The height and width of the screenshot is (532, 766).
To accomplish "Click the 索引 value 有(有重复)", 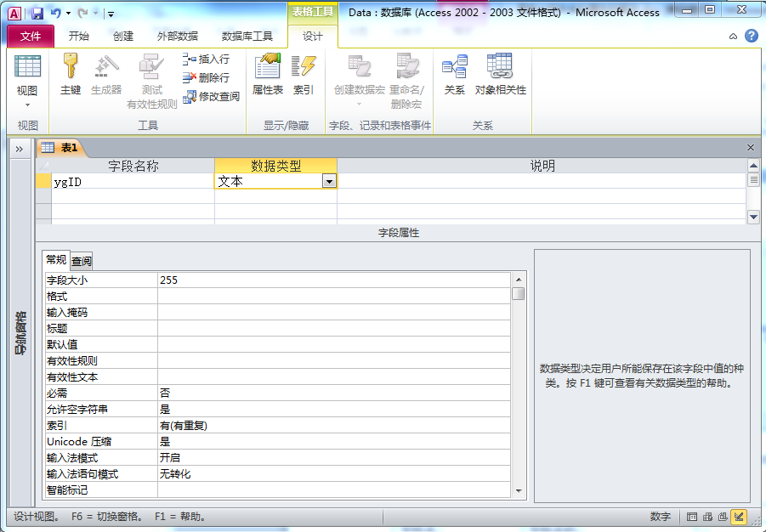I will click(333, 426).
